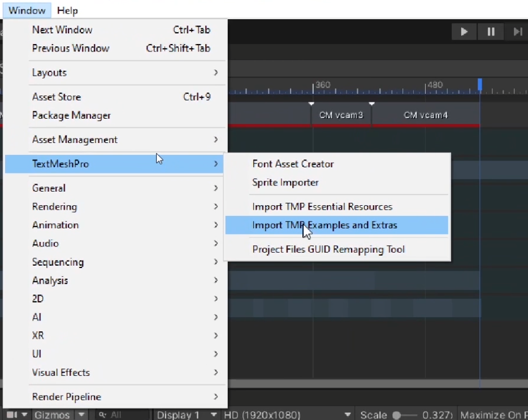Open Package Manager
Viewport: 528px width, 420px height.
[71, 115]
